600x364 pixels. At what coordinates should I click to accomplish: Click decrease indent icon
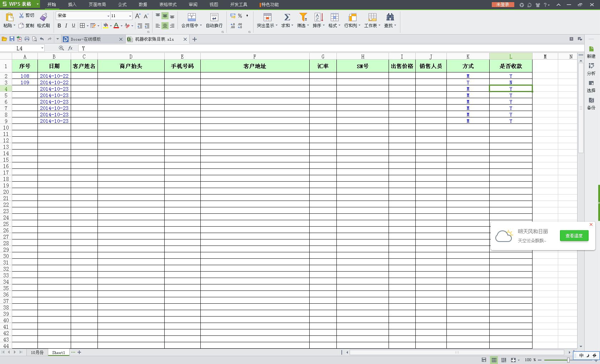tap(140, 26)
